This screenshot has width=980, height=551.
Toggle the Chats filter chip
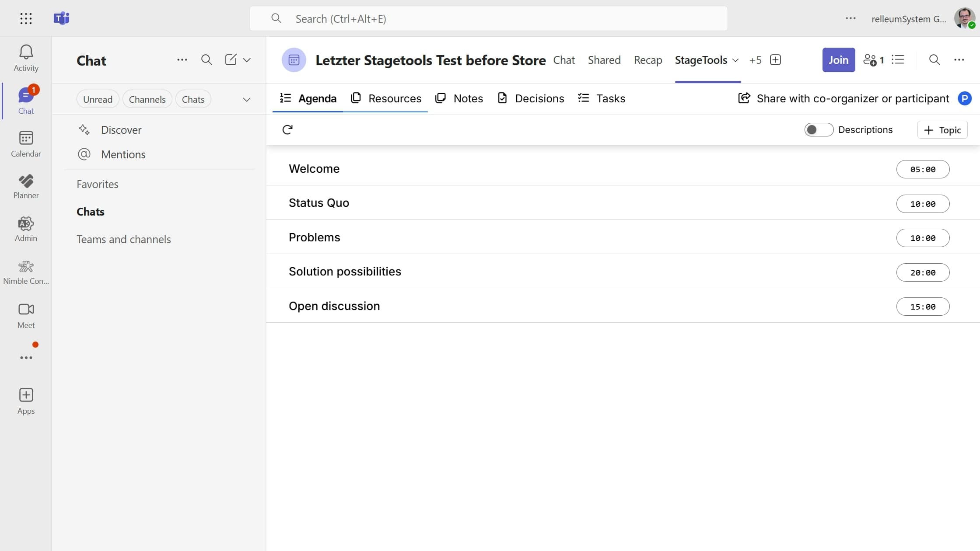(x=193, y=99)
